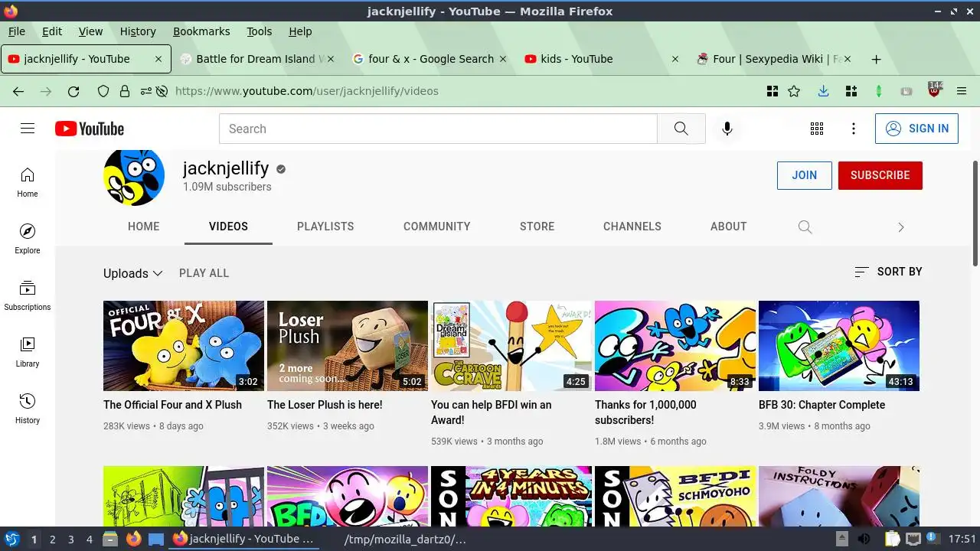The width and height of the screenshot is (980, 551).
Task: Click the SUBSCRIBE button
Action: pos(880,175)
